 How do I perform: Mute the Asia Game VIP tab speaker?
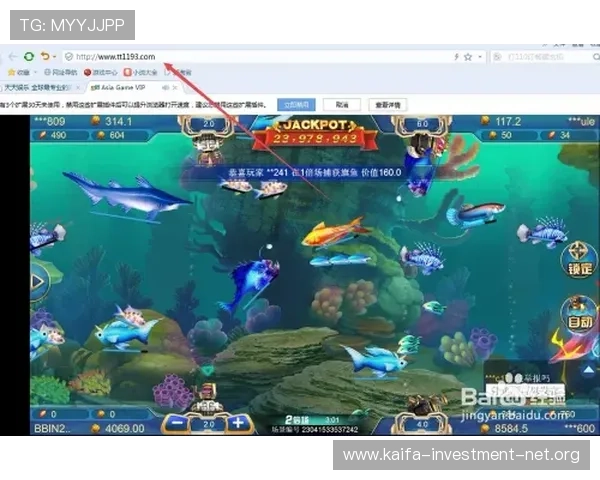tap(165, 88)
